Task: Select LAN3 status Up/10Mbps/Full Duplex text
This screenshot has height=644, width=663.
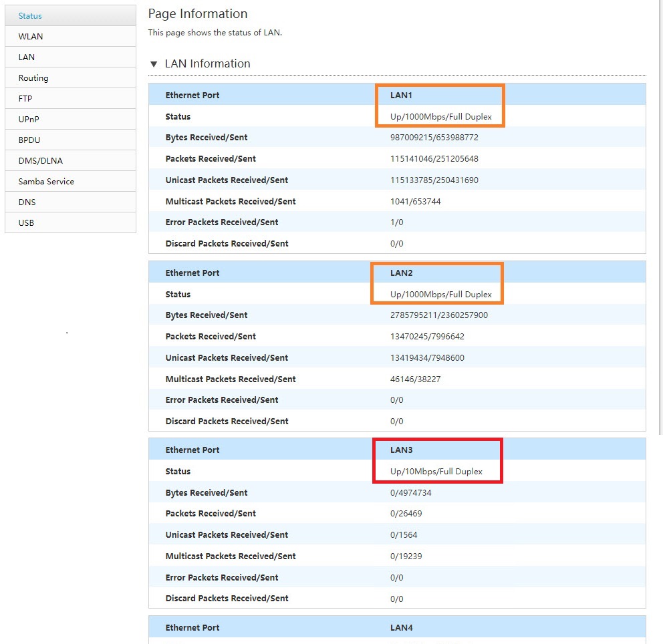Action: 436,472
